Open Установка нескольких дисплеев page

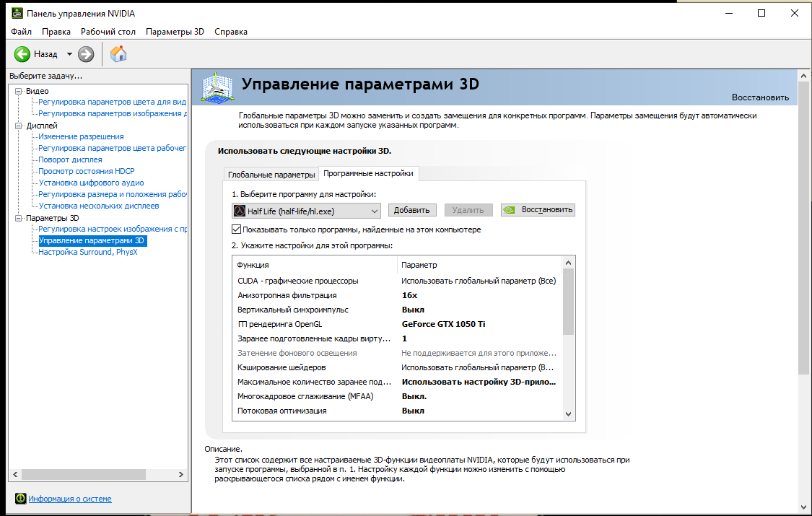tap(99, 206)
